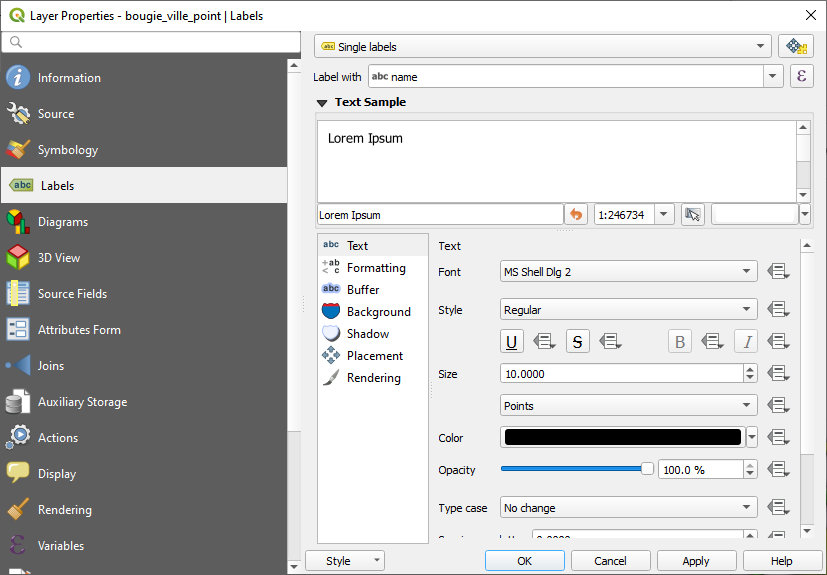Open the Type case dropdown
Viewport: 827px width, 575px height.
629,508
